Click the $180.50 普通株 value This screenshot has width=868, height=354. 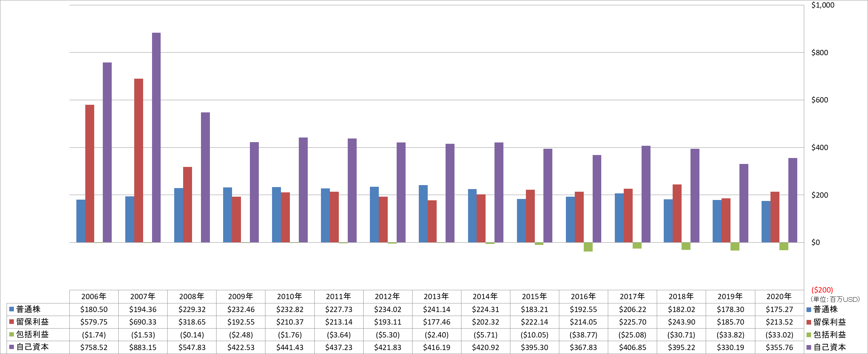point(94,309)
